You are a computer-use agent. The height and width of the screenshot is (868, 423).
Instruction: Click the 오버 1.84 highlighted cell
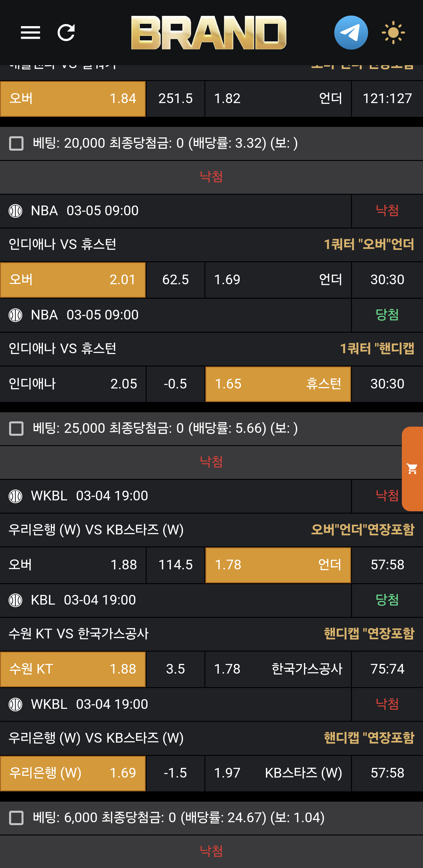[73, 99]
